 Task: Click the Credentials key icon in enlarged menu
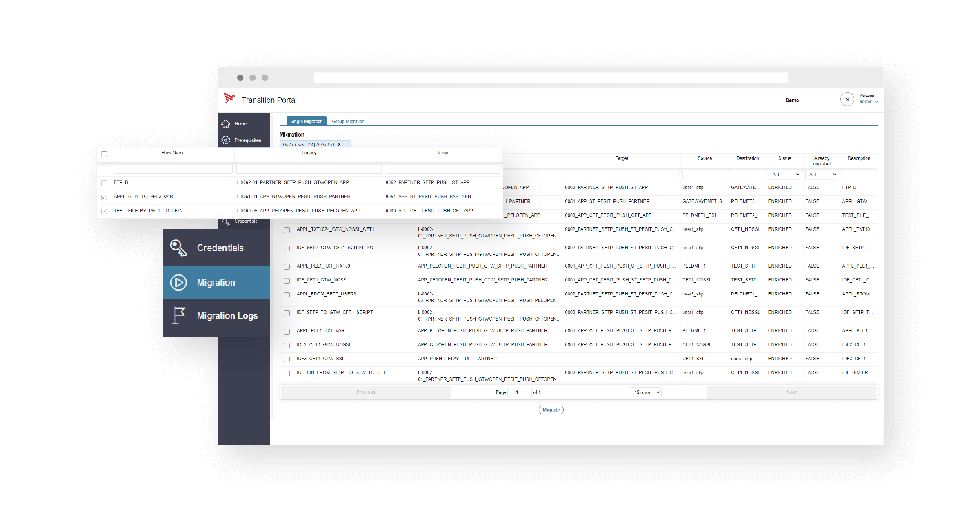coord(178,248)
